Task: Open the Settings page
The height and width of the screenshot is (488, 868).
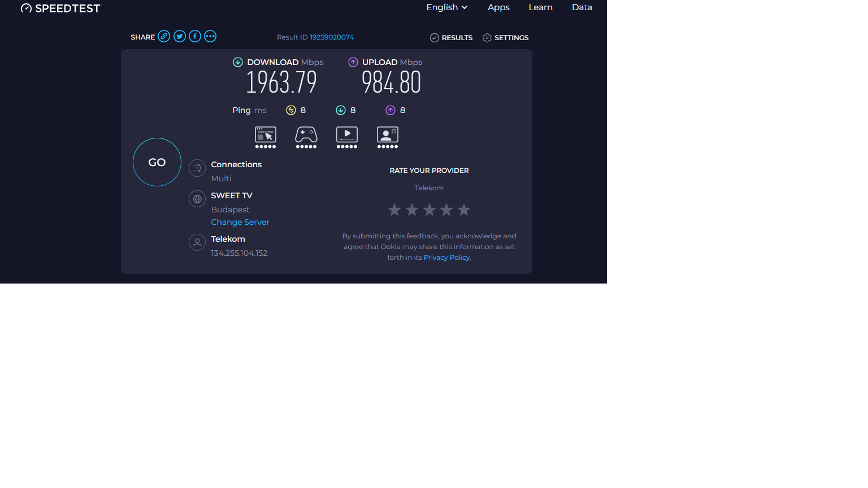Action: coord(505,38)
